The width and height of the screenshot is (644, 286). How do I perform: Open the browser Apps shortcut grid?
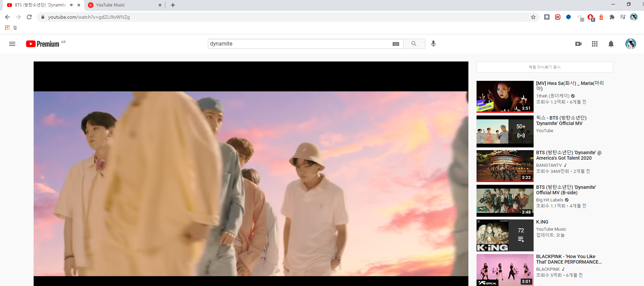click(x=7, y=28)
